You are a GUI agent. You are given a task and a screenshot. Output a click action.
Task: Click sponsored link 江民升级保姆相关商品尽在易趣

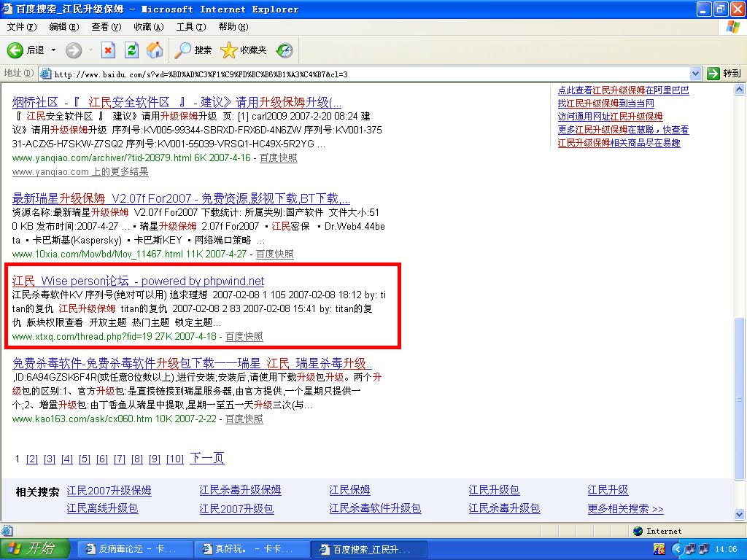pos(619,143)
